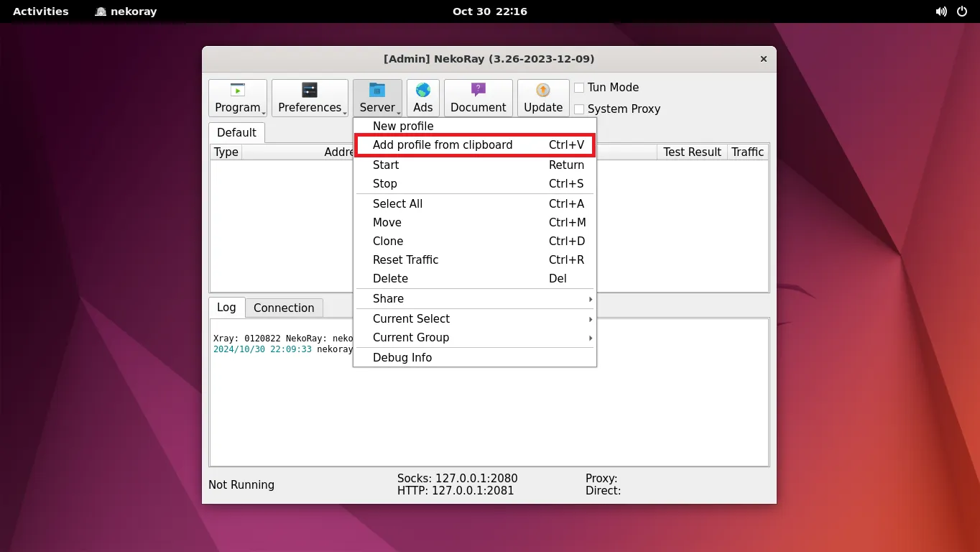Open the volume indicator in top bar
Screen dimensions: 980x552
(941, 11)
